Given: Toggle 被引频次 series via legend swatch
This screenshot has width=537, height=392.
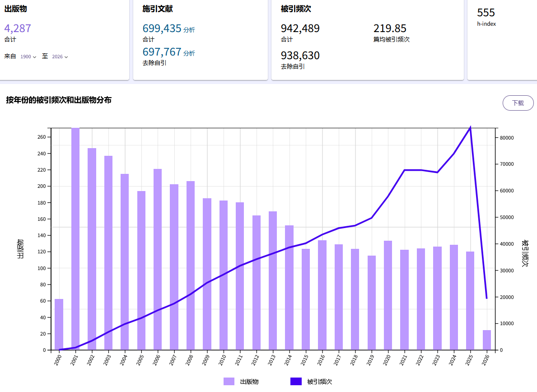Looking at the screenshot, I should pos(296,382).
